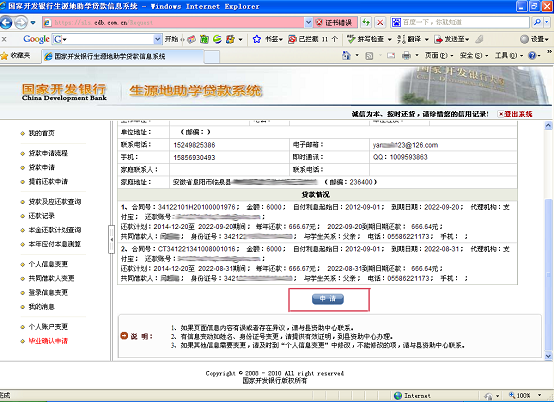Image resolution: width=554 pixels, height=402 pixels.
Task: Expand the arrow next to 翻译
Action: 427,40
